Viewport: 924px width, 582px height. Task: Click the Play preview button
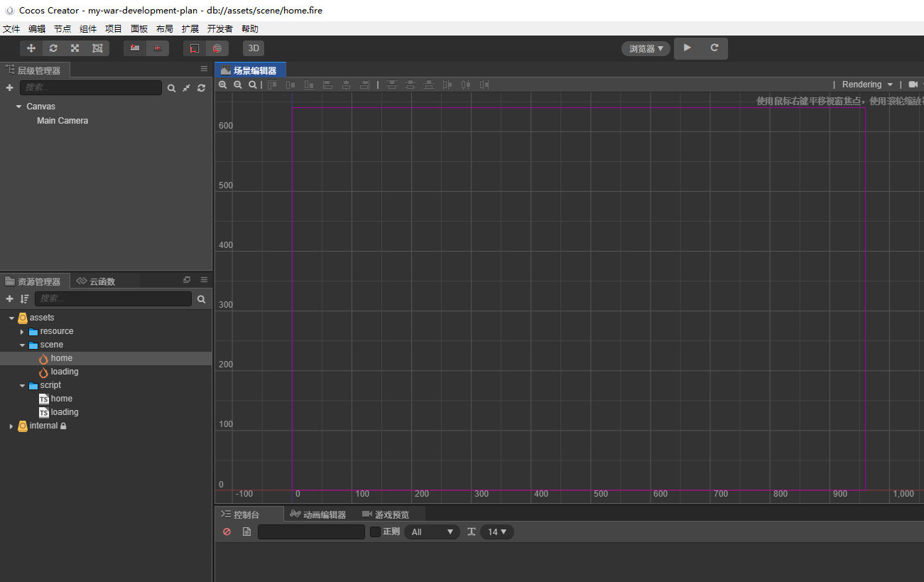[687, 48]
